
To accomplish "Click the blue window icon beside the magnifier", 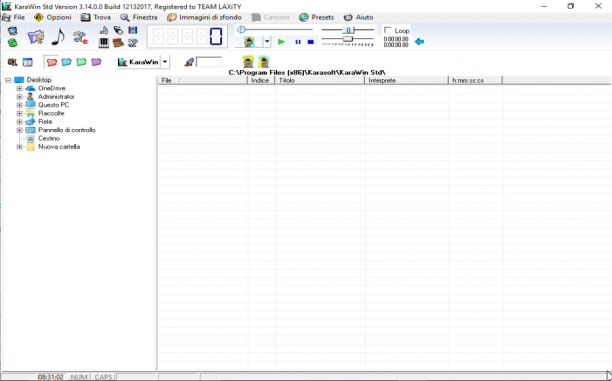I will 27,62.
